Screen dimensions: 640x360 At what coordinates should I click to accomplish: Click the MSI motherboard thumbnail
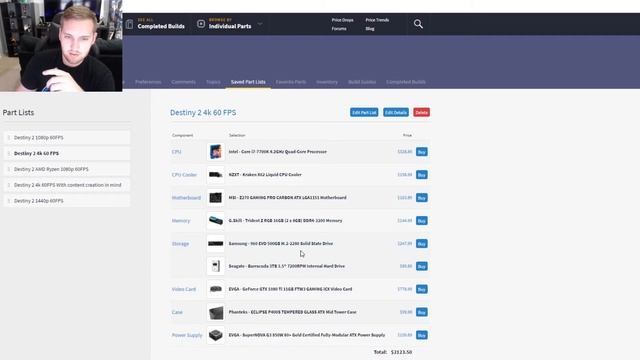tap(216, 198)
